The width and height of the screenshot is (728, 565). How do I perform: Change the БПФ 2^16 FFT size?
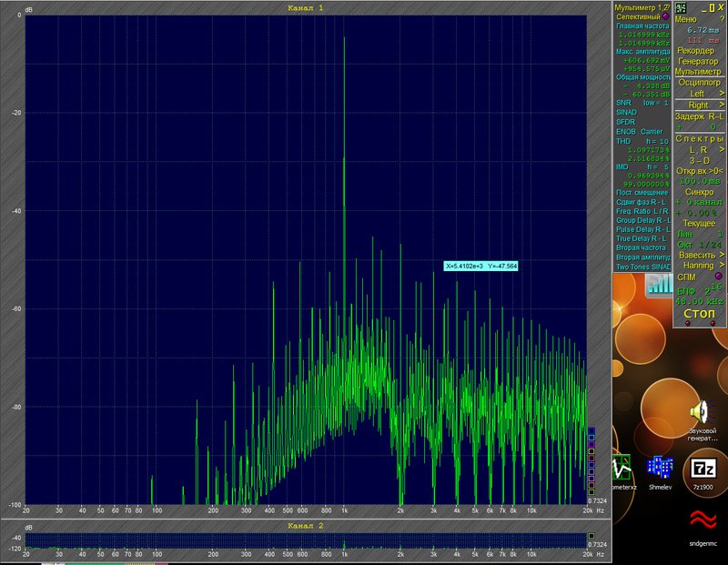[x=699, y=290]
